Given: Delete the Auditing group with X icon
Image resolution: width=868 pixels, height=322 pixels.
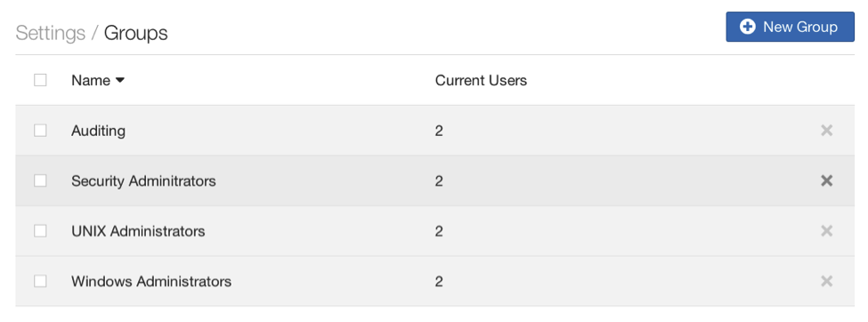Looking at the screenshot, I should coord(826,131).
